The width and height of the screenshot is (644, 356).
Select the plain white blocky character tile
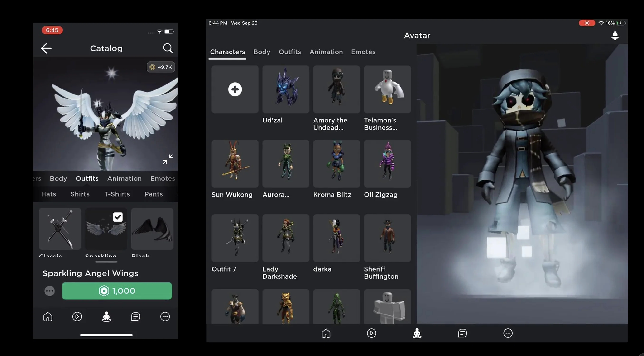coord(387,307)
